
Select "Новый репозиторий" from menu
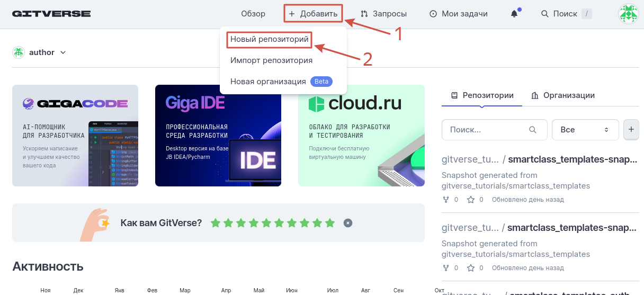(269, 39)
